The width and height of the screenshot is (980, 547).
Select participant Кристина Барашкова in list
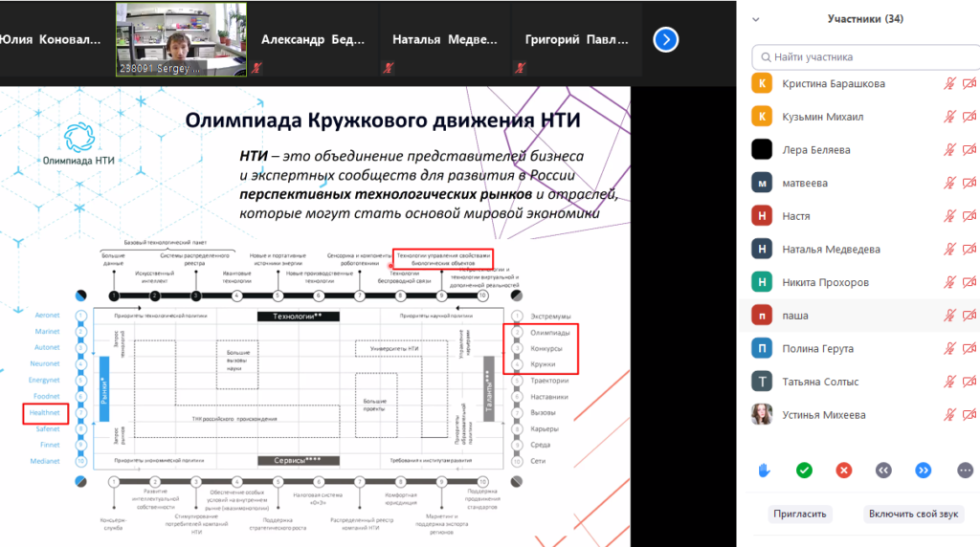862,83
